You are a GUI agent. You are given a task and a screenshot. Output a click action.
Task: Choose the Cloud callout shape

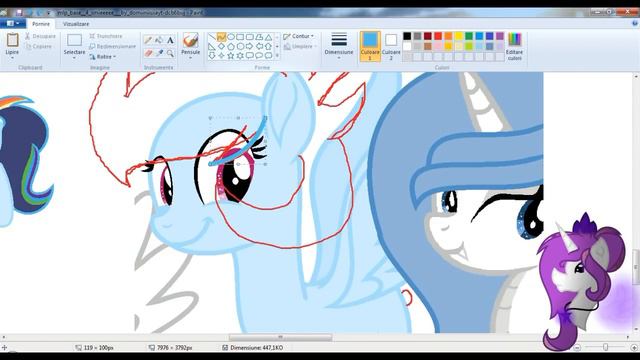tap(268, 56)
